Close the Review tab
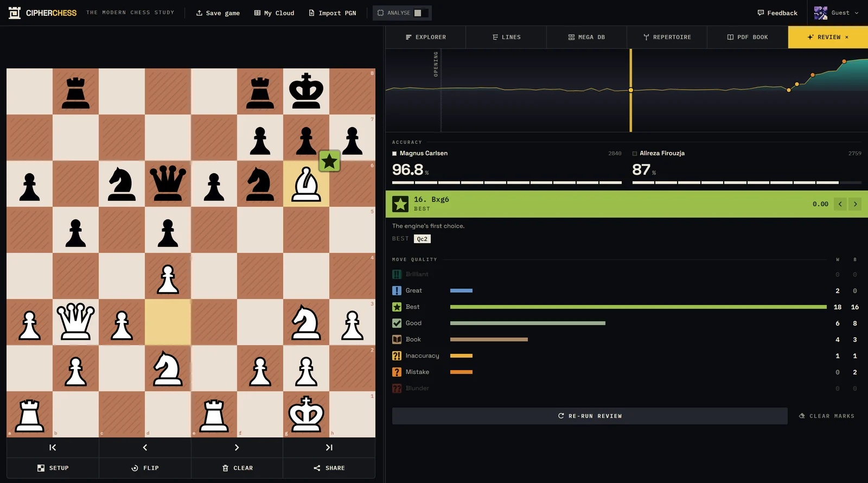Image resolution: width=868 pixels, height=483 pixels. pos(847,37)
